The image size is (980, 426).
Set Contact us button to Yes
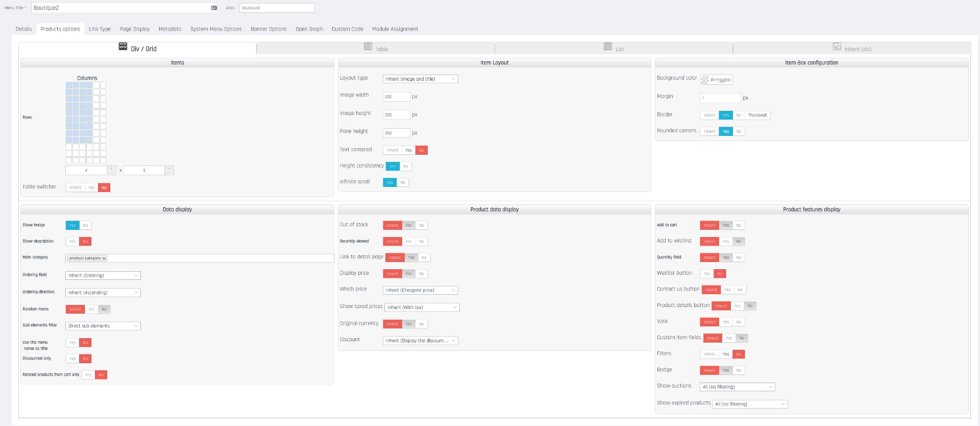coord(727,290)
